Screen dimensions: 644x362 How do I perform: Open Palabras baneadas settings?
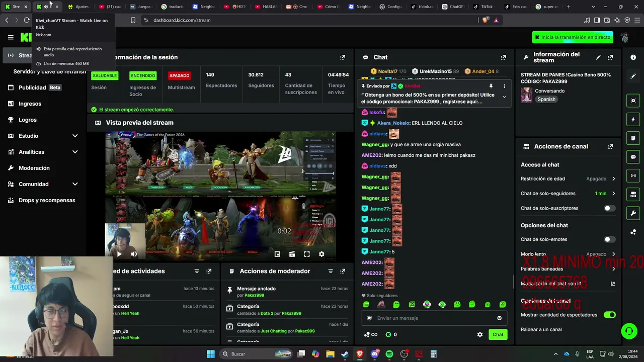click(568, 269)
